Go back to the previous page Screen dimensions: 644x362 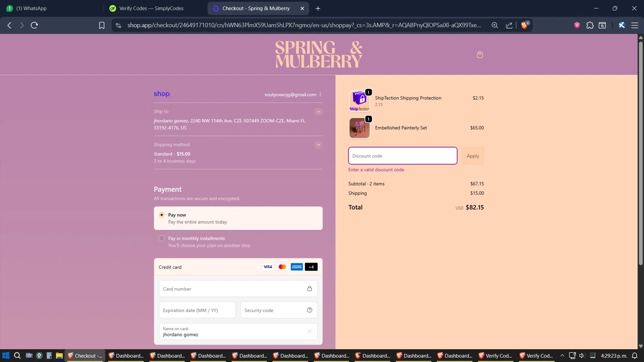[9, 25]
